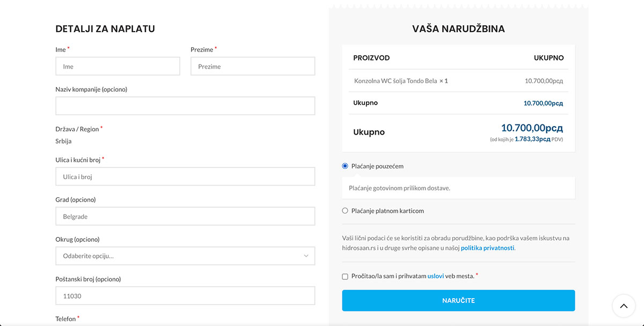Image resolution: width=644 pixels, height=326 pixels.
Task: Click the Srbija country value
Action: [63, 142]
